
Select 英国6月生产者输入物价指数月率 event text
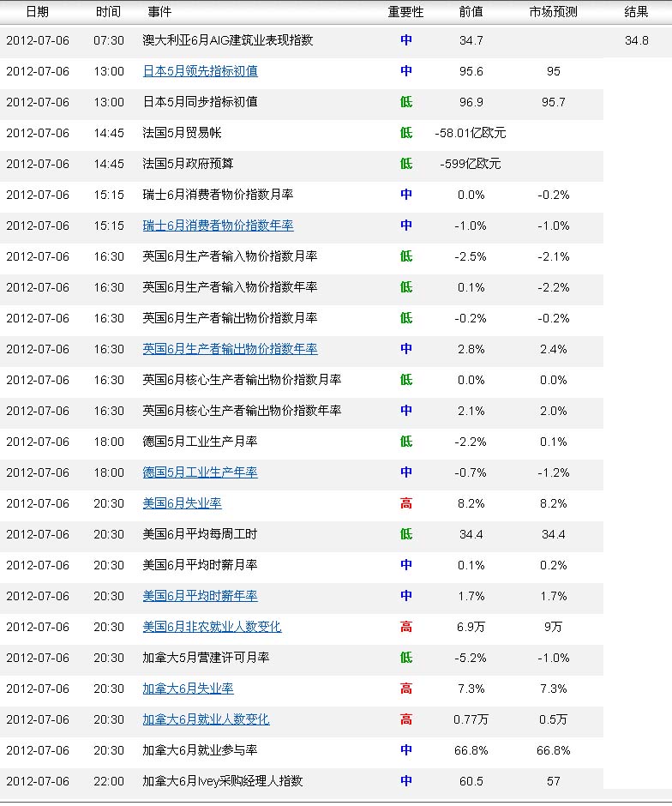230,256
